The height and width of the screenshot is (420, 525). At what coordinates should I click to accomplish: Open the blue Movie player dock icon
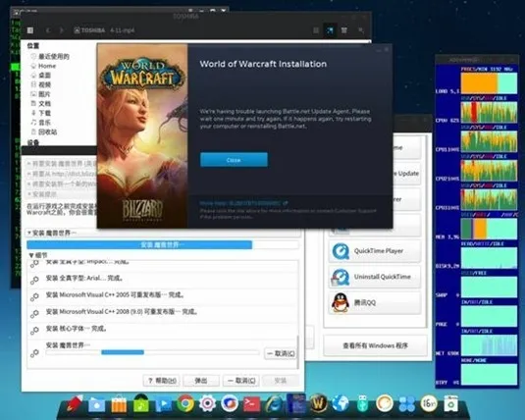coord(164,404)
